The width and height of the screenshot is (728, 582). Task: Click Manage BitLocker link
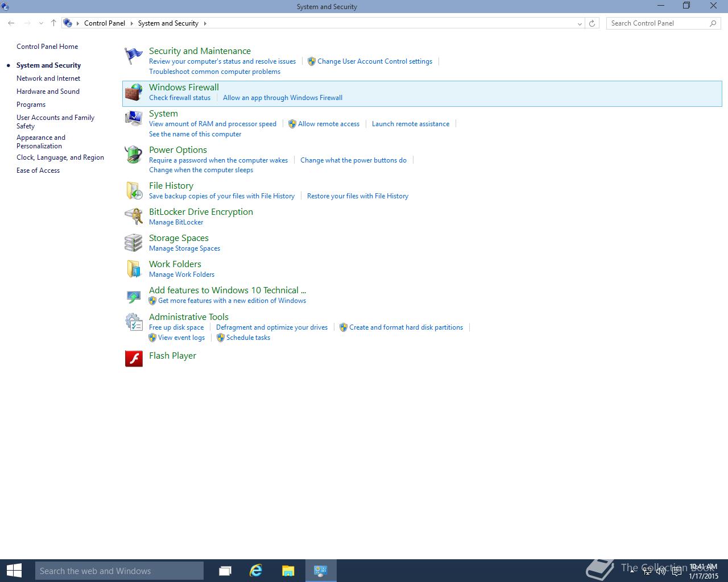point(176,222)
